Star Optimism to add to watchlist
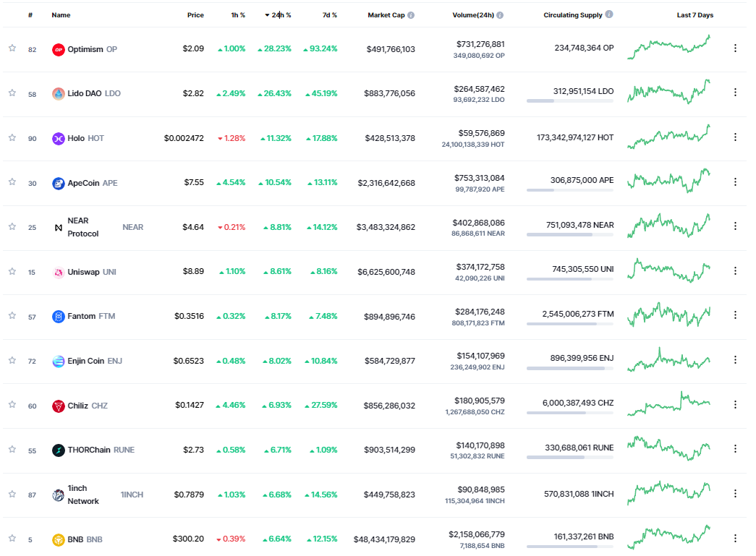 (12, 48)
